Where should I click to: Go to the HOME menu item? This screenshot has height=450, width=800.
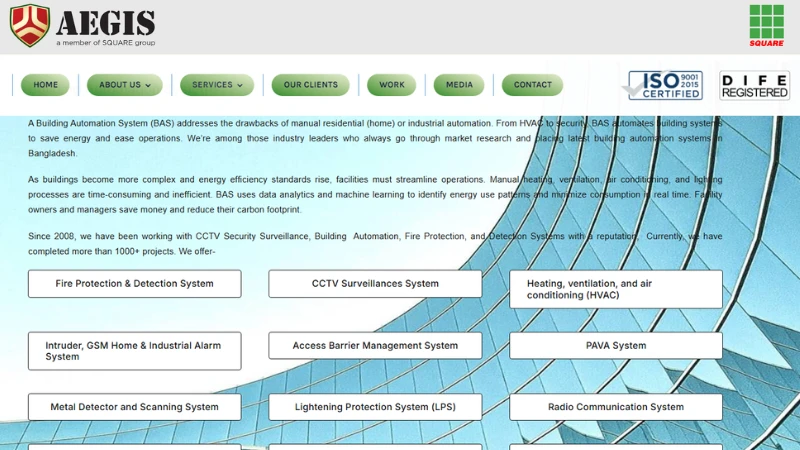pos(45,85)
